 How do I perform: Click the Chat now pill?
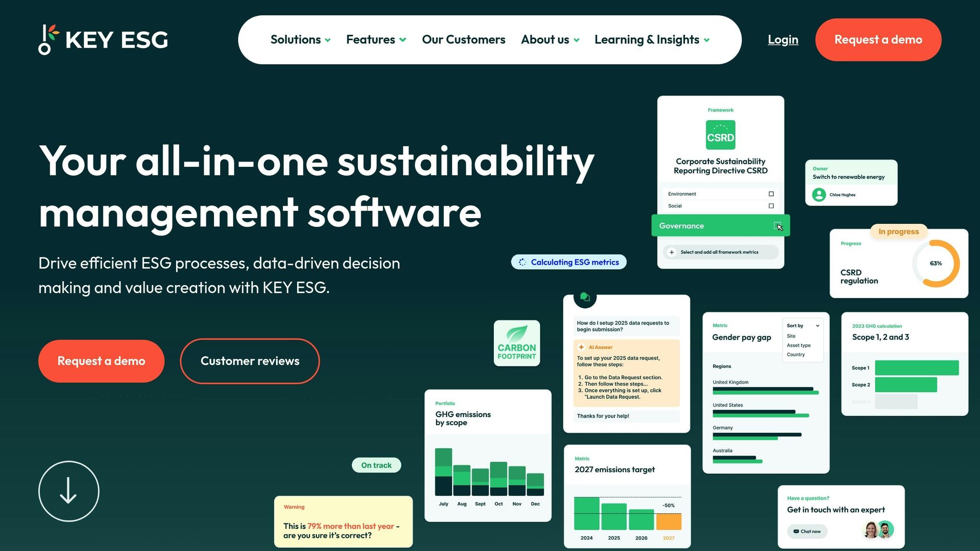(x=807, y=531)
